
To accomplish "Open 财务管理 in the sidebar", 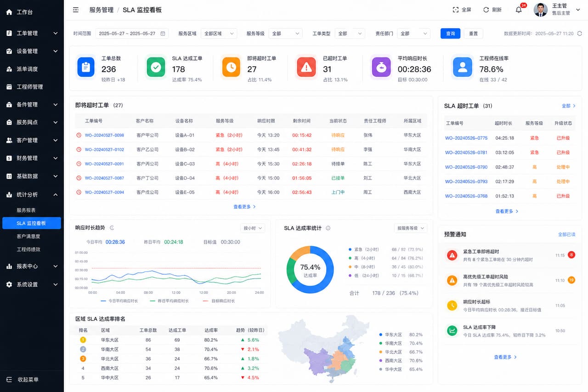I will tap(32, 158).
